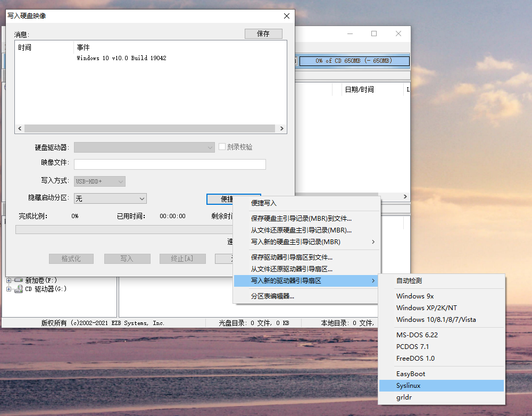Maximize the UltraISO main window

click(x=374, y=34)
